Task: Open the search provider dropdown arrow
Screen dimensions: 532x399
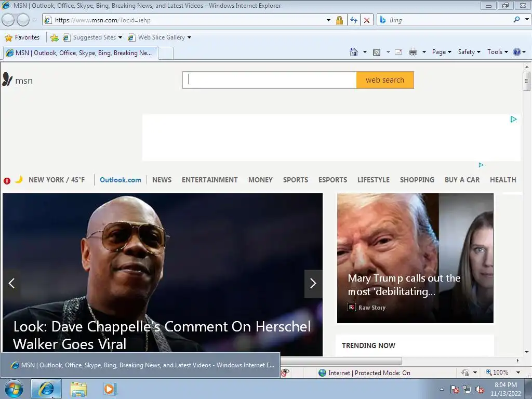Action: tap(527, 20)
